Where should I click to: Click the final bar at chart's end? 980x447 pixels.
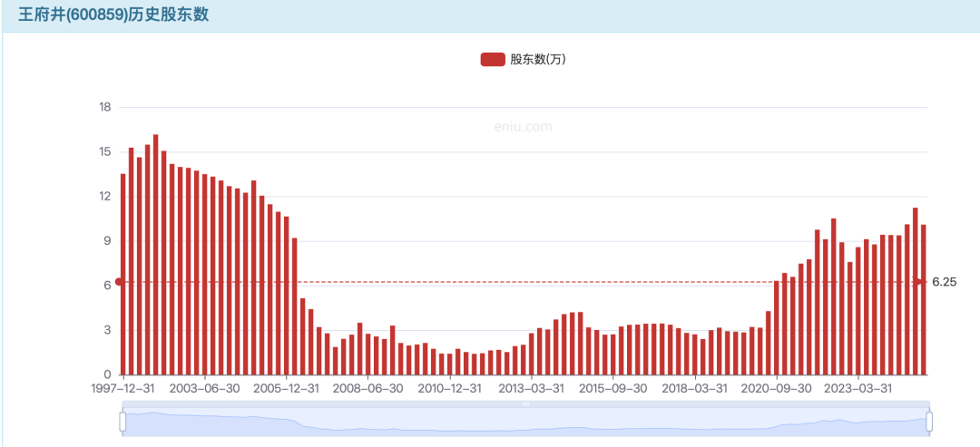pyautogui.click(x=923, y=300)
